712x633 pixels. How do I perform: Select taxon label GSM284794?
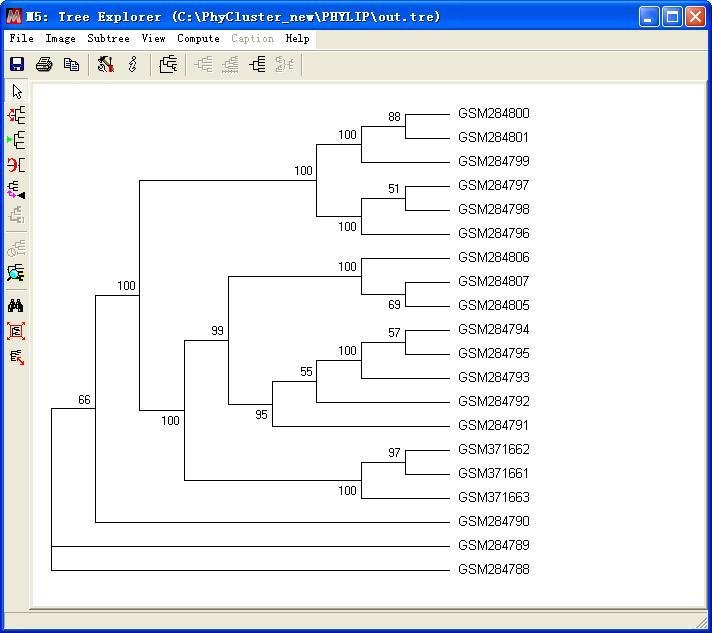coord(494,329)
